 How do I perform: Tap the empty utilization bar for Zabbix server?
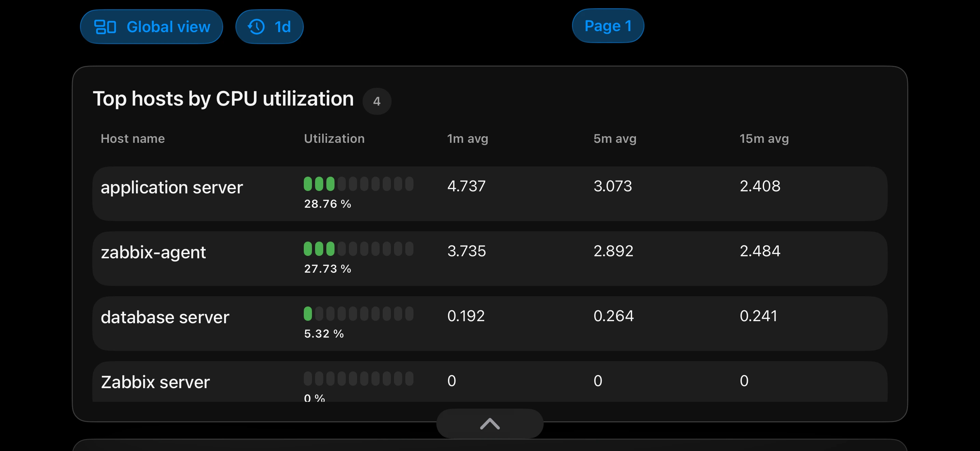click(358, 378)
